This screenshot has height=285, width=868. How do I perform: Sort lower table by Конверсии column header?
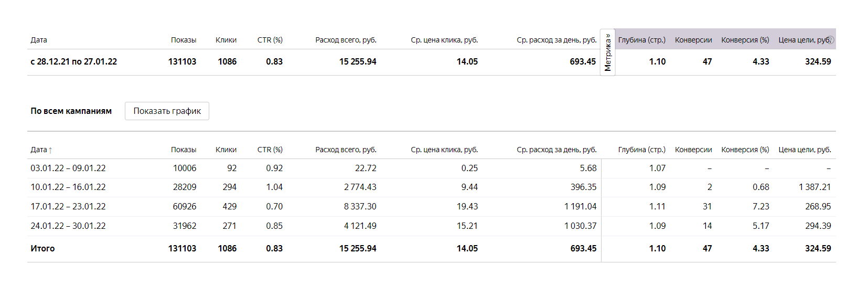point(693,150)
